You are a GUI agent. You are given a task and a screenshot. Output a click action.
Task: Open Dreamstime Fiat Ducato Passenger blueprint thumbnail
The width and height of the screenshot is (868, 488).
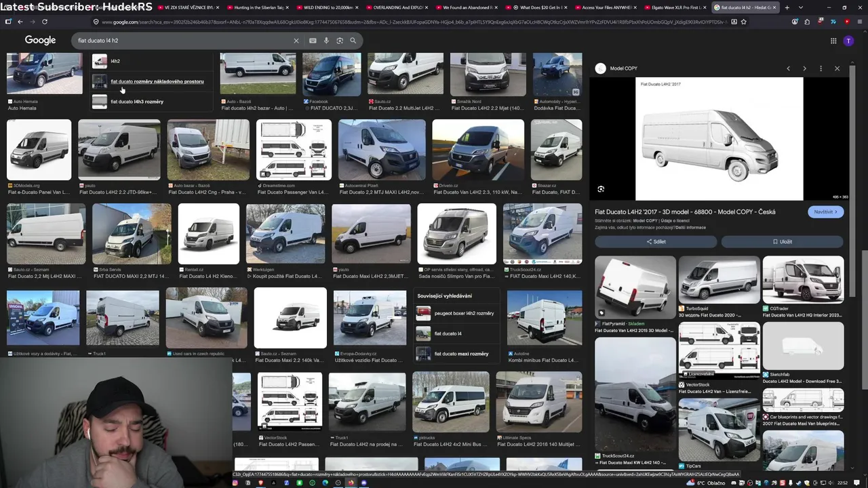pos(294,150)
